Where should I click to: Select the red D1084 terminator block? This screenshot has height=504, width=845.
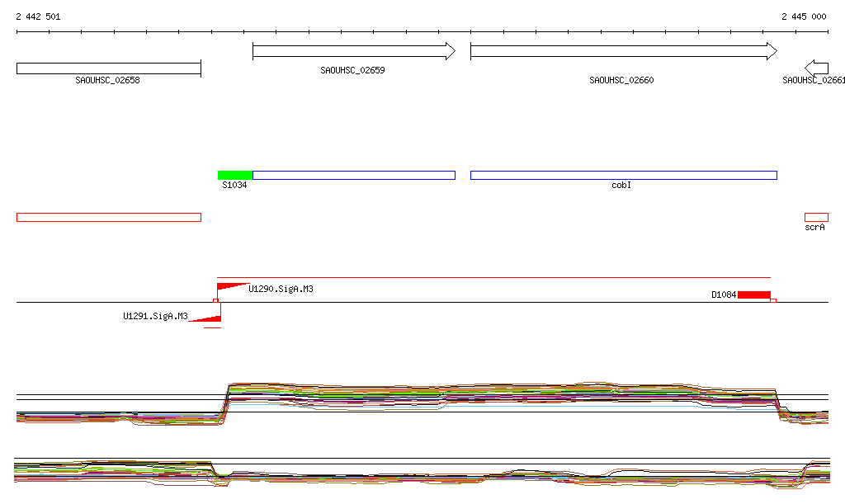click(x=753, y=295)
